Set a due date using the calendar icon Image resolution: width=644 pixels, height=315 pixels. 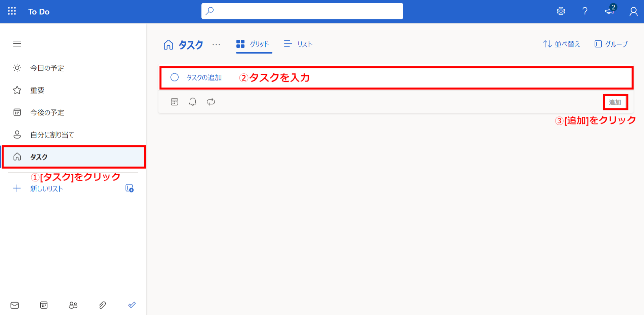tap(175, 101)
